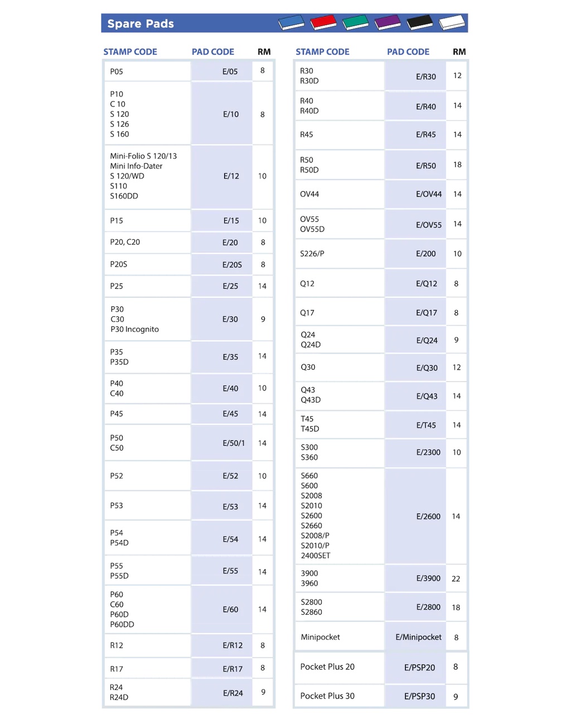Click the Pocket Plus 20 stamp entry
This screenshot has width=571, height=728.
click(x=327, y=667)
